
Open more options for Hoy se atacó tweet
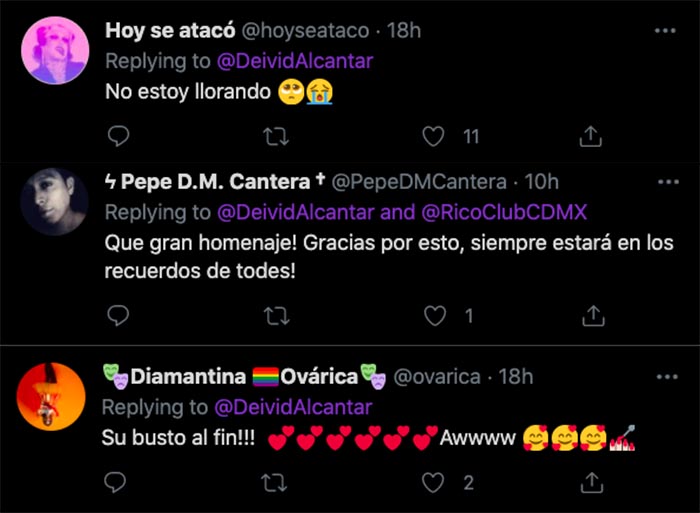[x=665, y=31]
